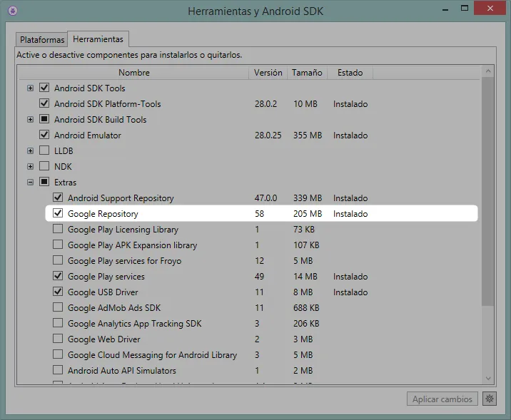
Task: Check Google Analytics App Tracking SDK
Action: 58,323
